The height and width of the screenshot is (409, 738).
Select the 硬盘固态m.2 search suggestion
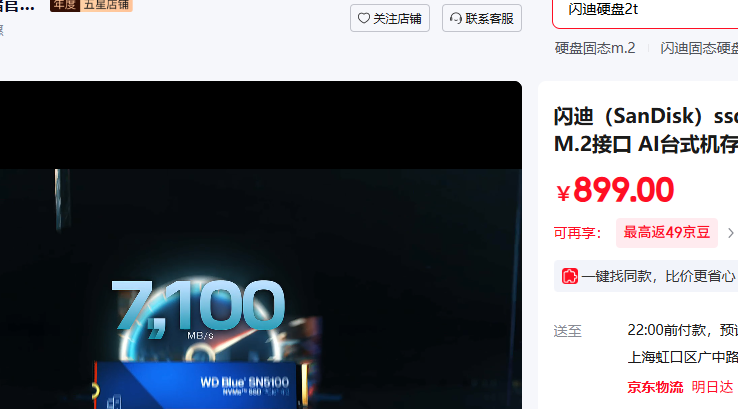(x=595, y=48)
